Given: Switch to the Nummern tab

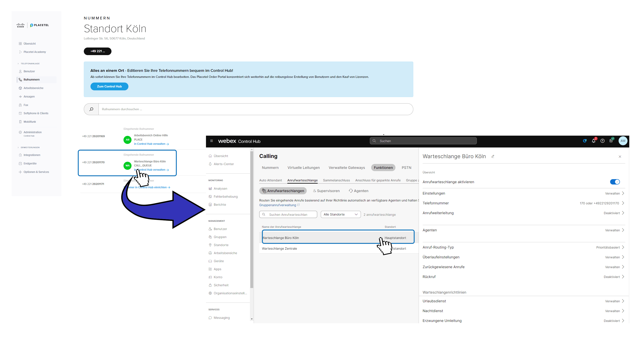Looking at the screenshot, I should [270, 168].
